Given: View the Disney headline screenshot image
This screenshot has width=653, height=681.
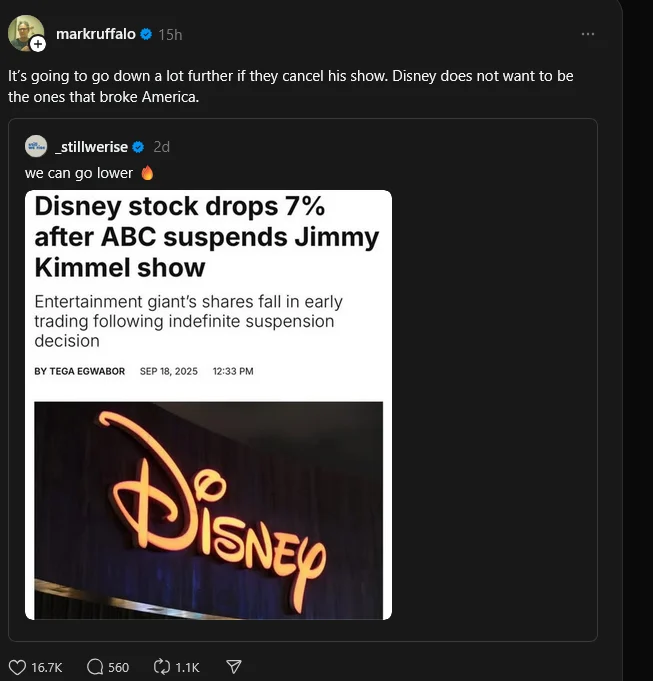Looking at the screenshot, I should [x=208, y=405].
